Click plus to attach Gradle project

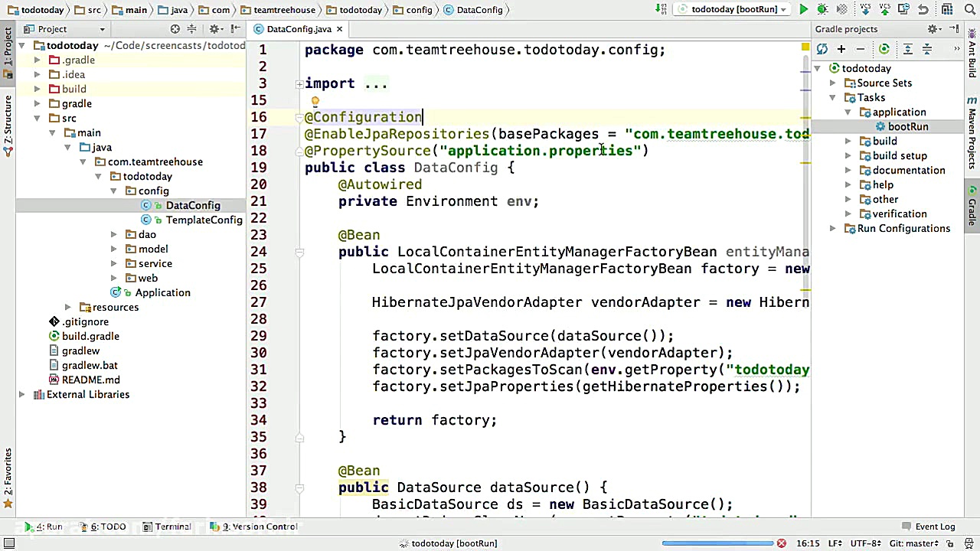click(x=841, y=49)
